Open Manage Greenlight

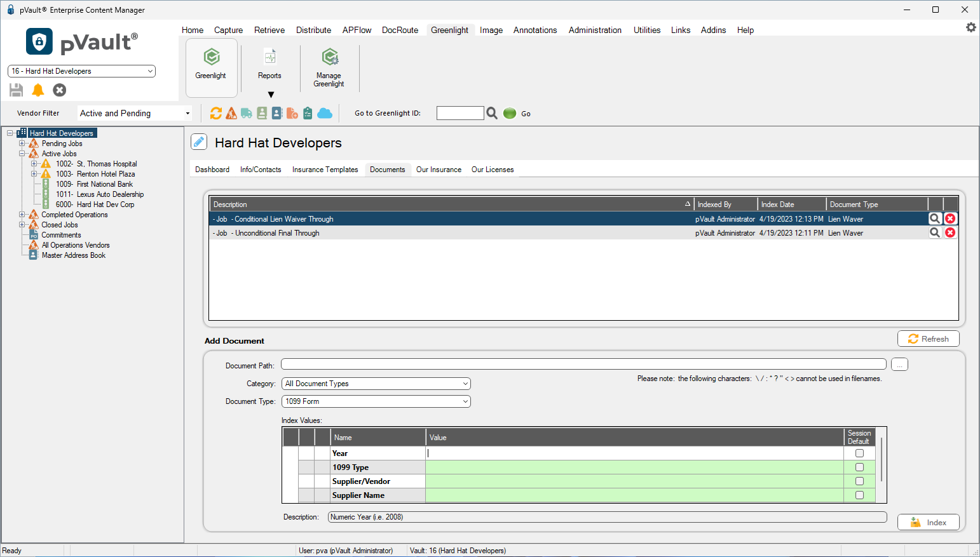click(x=329, y=67)
